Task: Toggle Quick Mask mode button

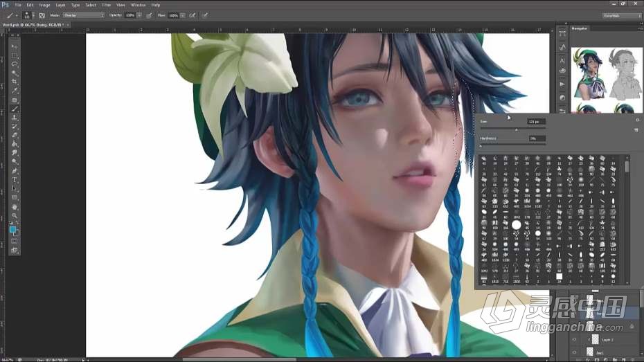Action: point(15,242)
